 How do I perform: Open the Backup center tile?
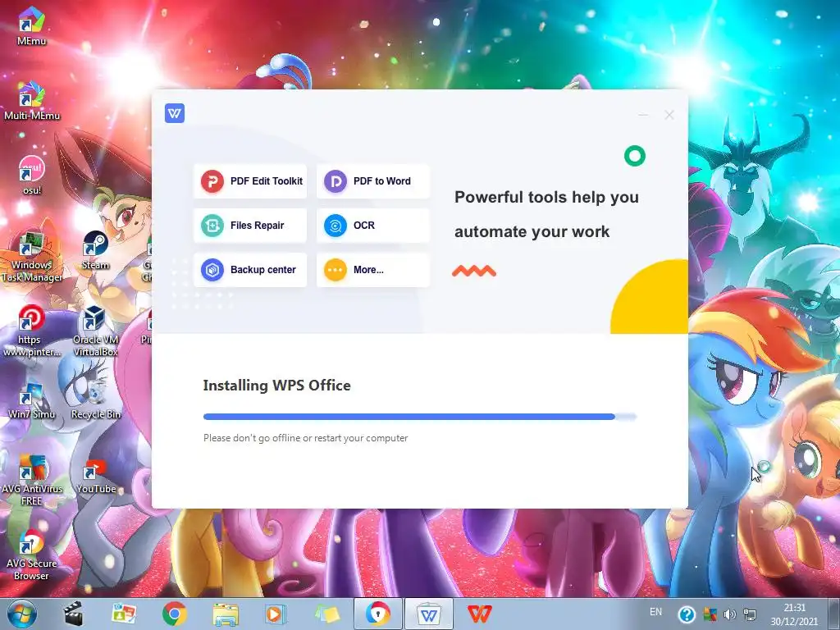pyautogui.click(x=250, y=270)
